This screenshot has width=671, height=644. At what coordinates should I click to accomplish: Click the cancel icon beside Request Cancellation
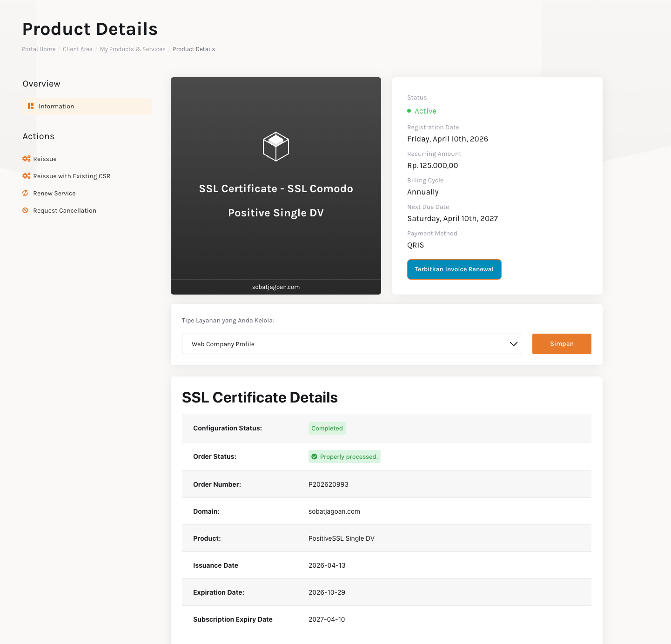[26, 210]
